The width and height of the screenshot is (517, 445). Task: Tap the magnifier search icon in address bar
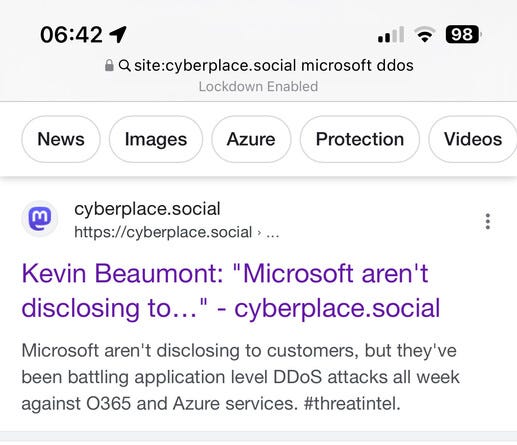point(124,65)
